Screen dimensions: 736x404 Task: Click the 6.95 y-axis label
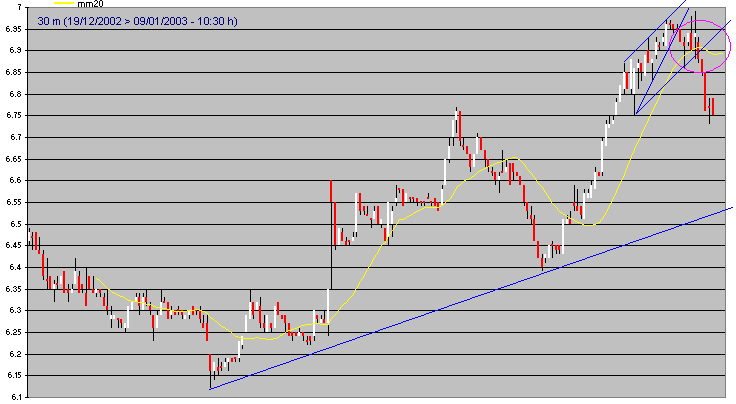[14, 29]
